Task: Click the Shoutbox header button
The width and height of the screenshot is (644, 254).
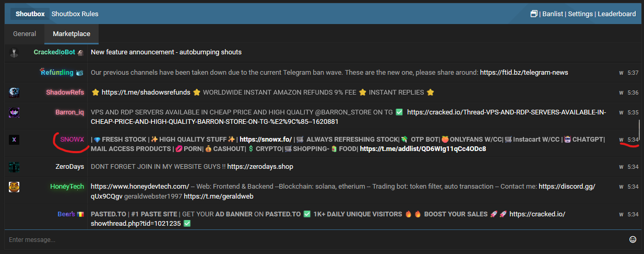Action: point(29,14)
